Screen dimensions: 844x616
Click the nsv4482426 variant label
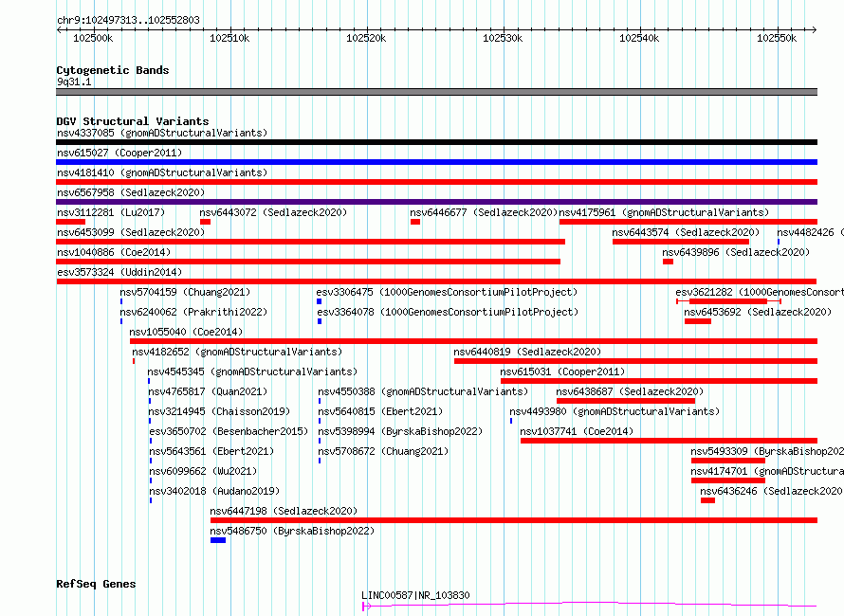[x=810, y=232]
